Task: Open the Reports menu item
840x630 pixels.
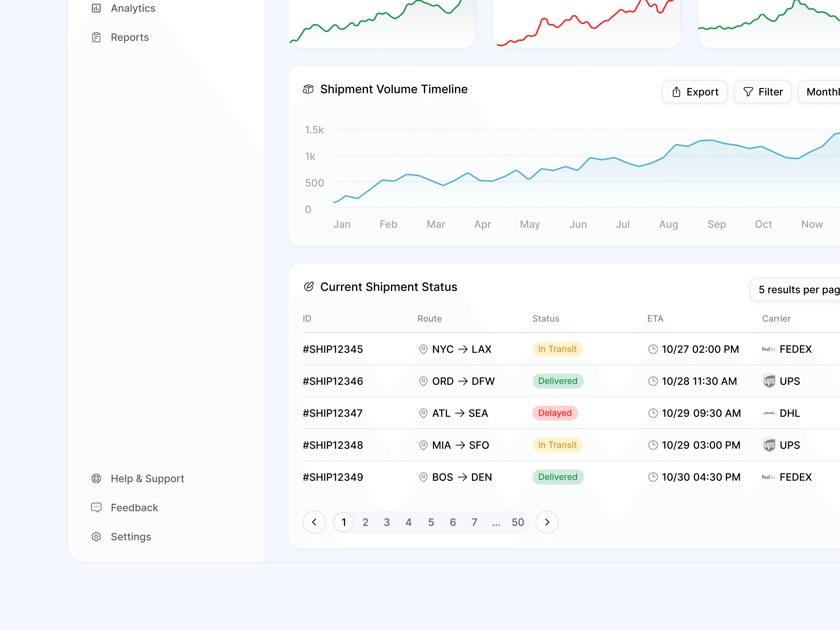Action: (130, 37)
